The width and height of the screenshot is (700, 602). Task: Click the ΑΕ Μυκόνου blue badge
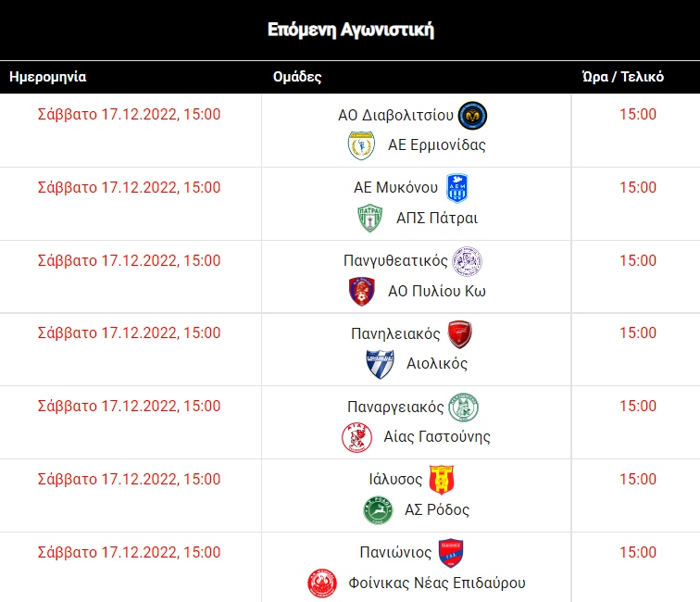457,188
